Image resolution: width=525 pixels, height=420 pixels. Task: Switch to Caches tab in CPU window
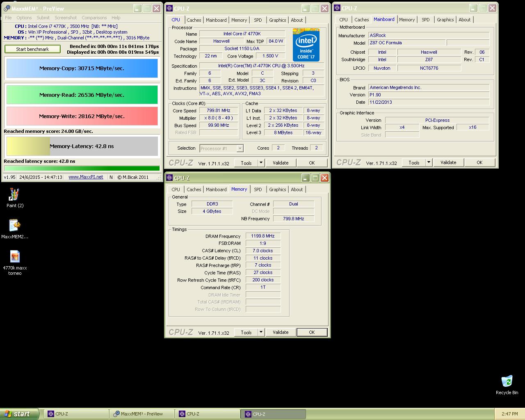pos(194,20)
